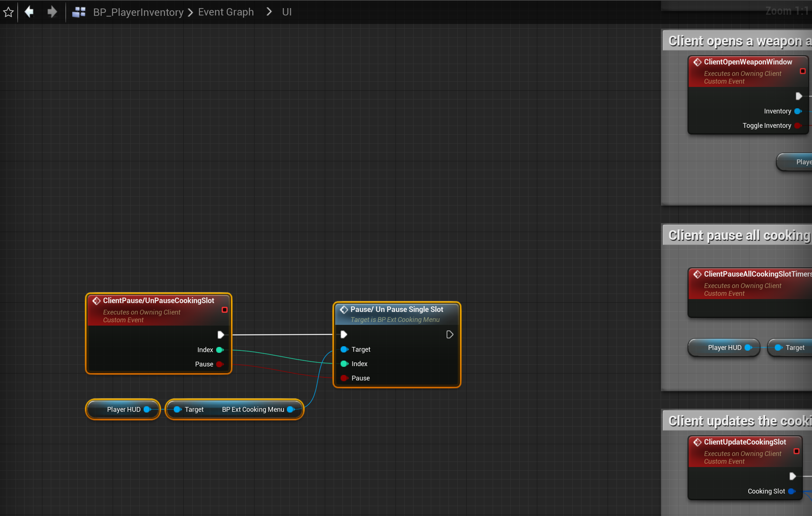This screenshot has width=812, height=516.
Task: Click output exec pin of Pause/Un Pause Single Slot
Action: [x=450, y=335]
